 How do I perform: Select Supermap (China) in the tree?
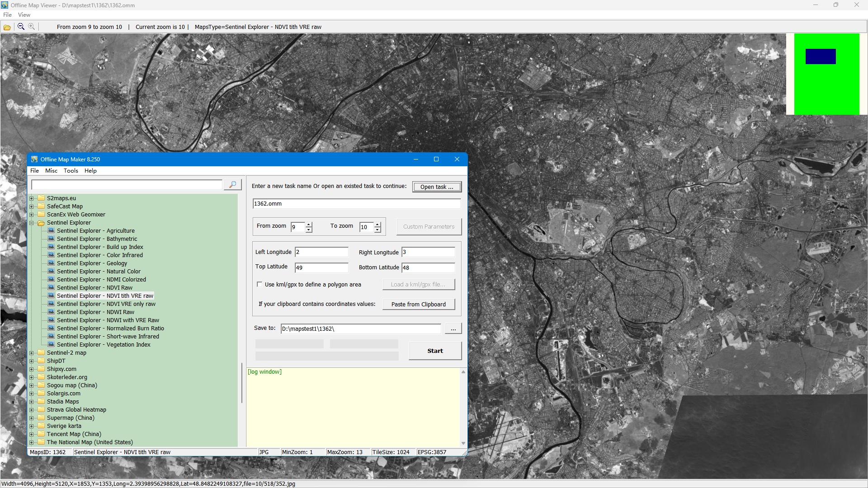[x=71, y=418]
